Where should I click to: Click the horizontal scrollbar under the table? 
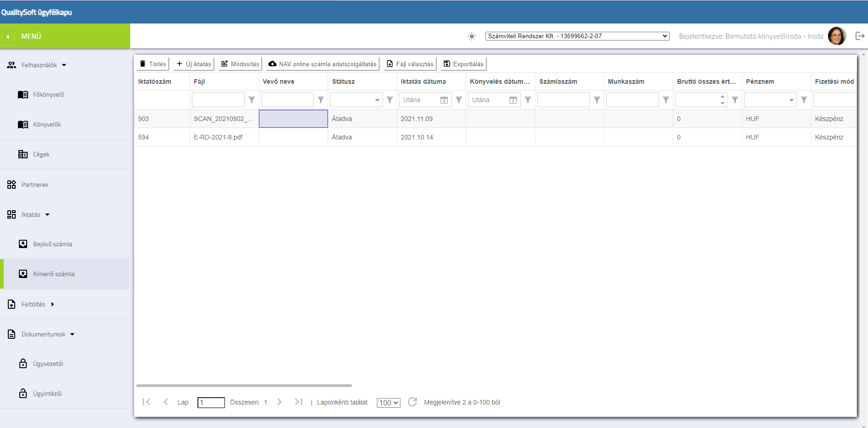(x=244, y=386)
